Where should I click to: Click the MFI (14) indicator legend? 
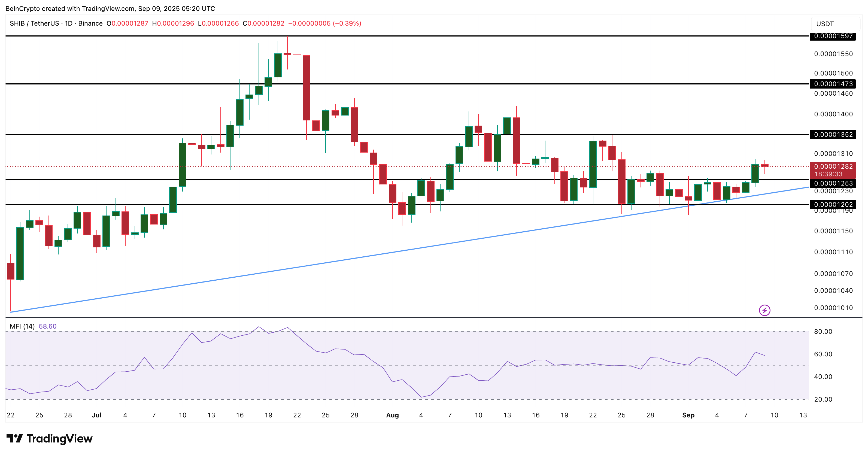[22, 326]
